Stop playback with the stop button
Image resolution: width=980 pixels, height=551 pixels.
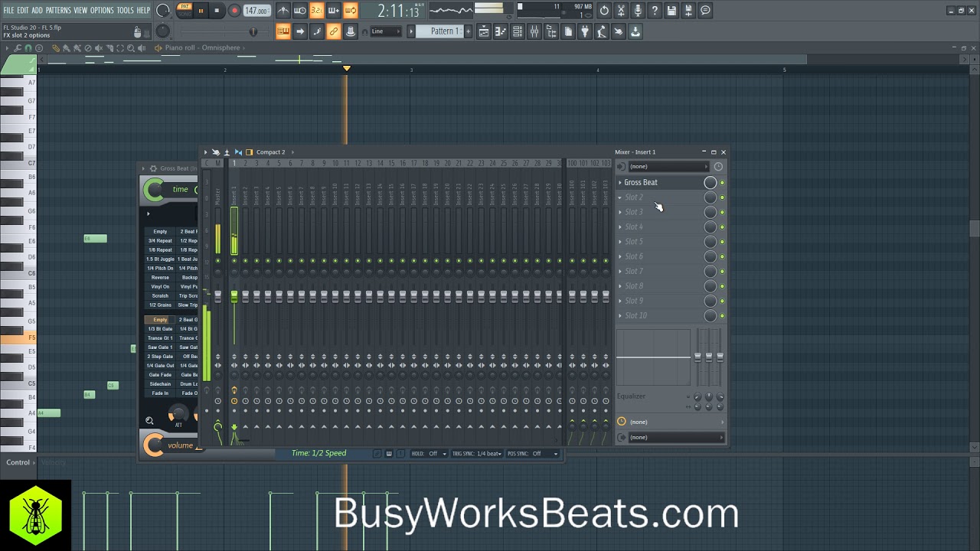217,11
